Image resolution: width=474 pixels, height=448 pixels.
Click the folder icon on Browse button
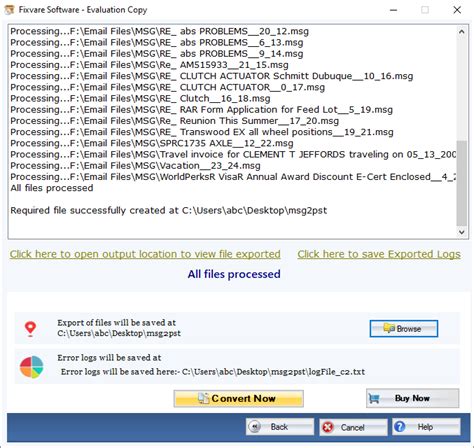(x=389, y=329)
